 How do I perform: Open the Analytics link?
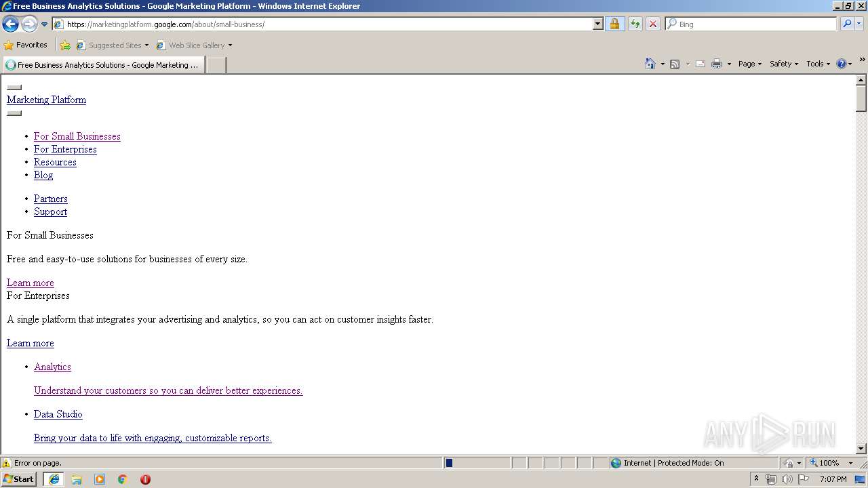tap(52, 367)
